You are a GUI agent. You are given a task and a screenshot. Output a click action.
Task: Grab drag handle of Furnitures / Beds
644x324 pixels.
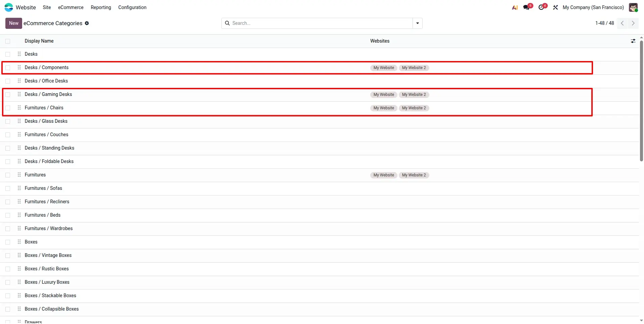[19, 215]
